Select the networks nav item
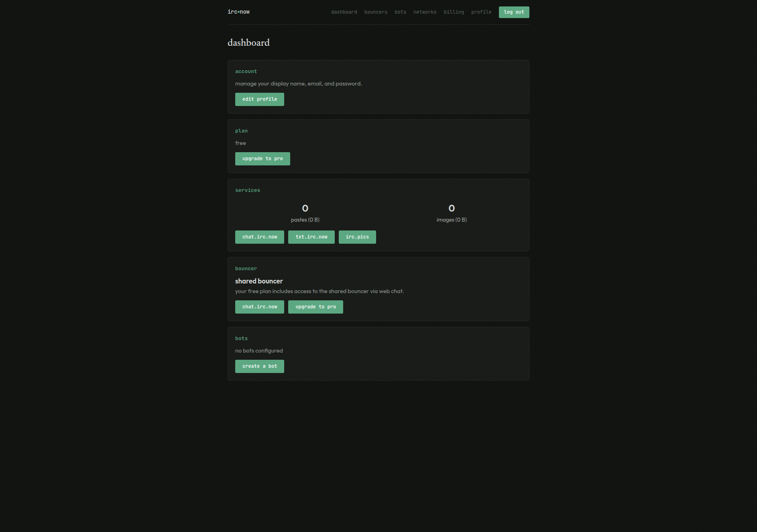757x532 pixels. (x=425, y=12)
